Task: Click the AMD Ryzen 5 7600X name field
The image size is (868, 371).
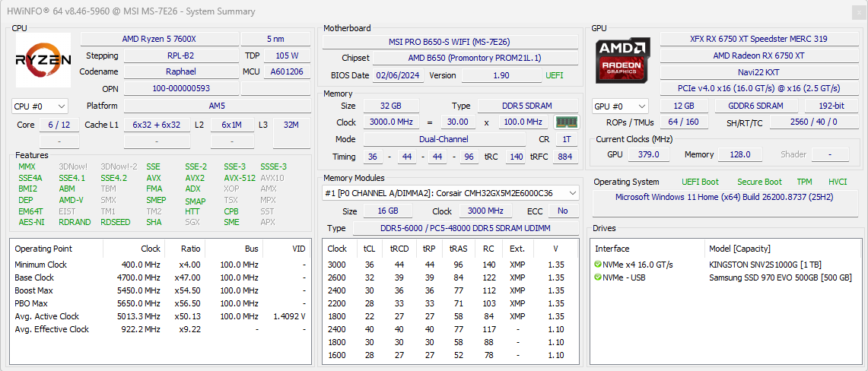Action: 160,39
